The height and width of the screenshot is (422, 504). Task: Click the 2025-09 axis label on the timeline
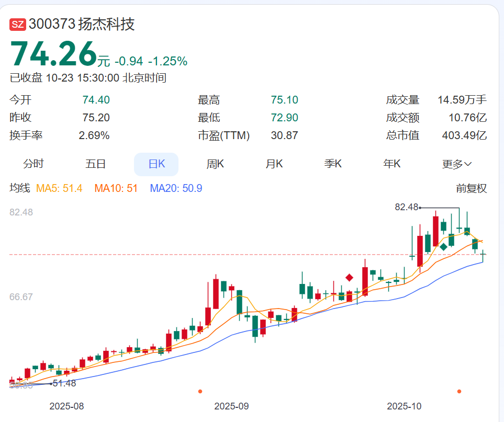click(231, 405)
